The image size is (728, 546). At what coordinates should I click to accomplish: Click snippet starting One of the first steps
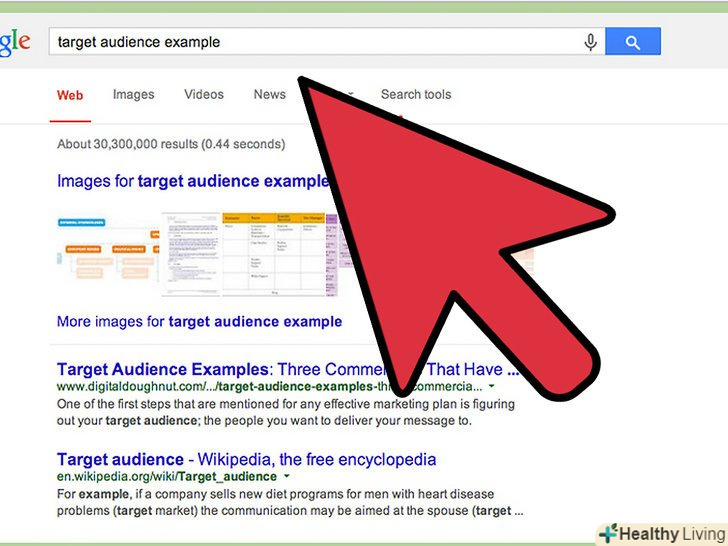point(286,412)
